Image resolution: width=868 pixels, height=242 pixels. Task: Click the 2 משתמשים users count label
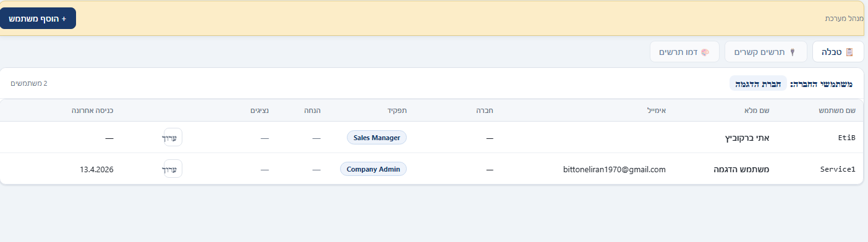coord(29,83)
